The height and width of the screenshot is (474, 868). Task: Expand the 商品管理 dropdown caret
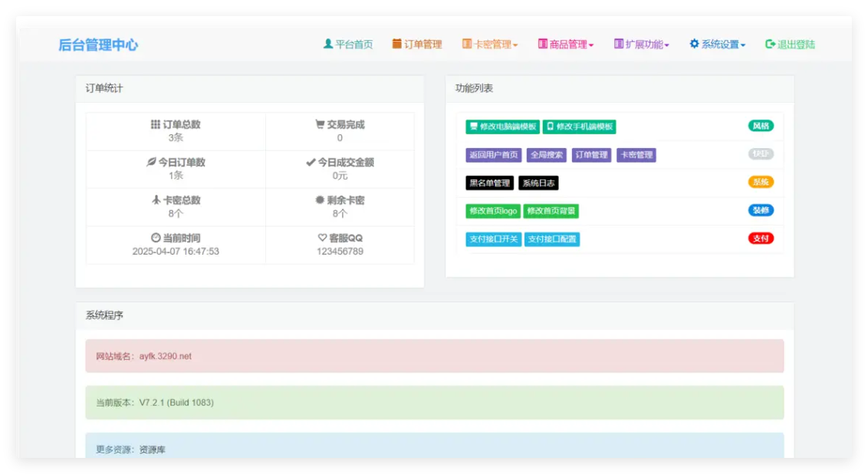coord(591,45)
